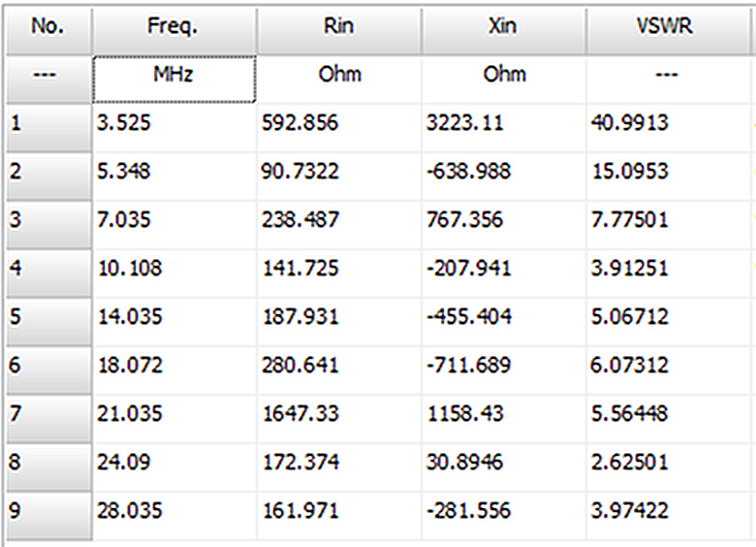Click Rin value 90.7322
The image size is (756, 547).
point(339,177)
